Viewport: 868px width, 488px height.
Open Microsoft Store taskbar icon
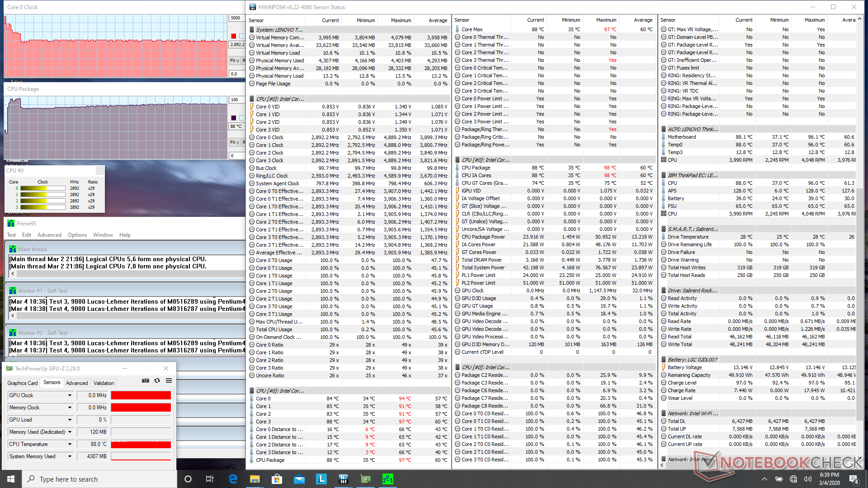[x=277, y=479]
